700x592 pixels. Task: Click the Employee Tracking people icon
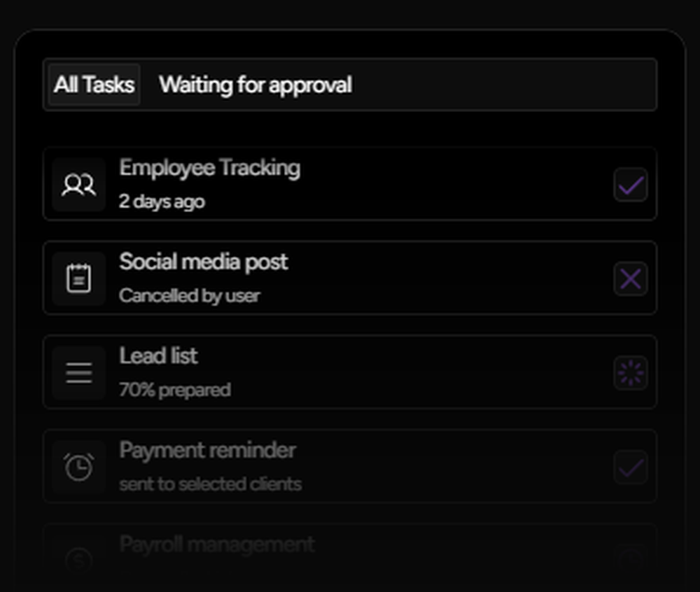pyautogui.click(x=78, y=184)
